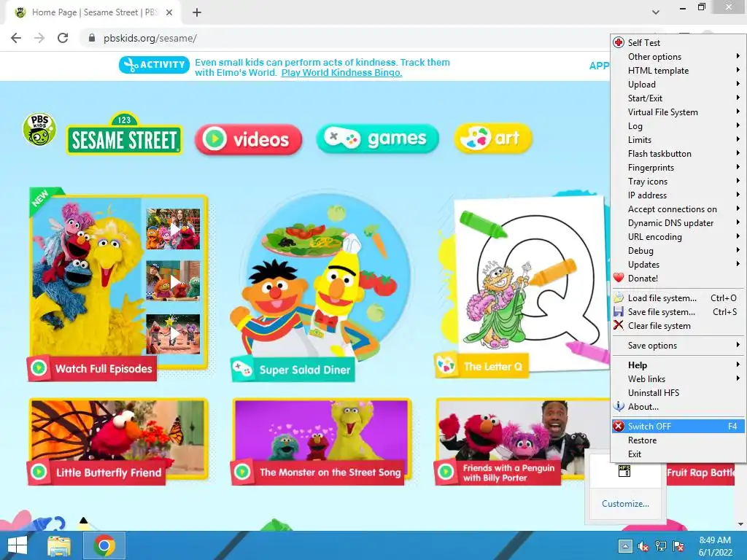747x560 pixels.
Task: Click the Load file system folder icon
Action: pyautogui.click(x=619, y=298)
